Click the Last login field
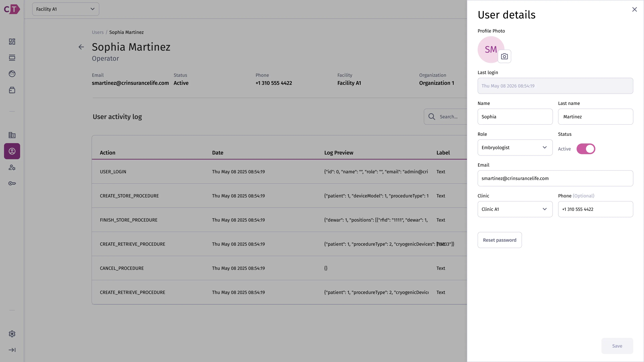 click(x=555, y=86)
